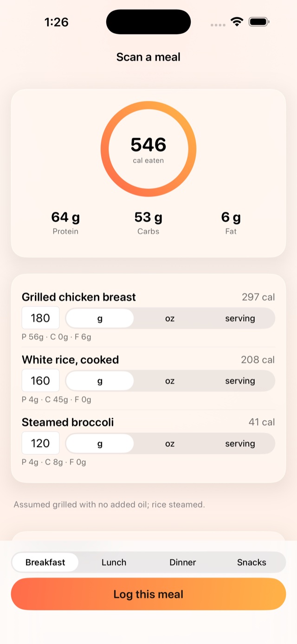
Task: Tap the Grilled chicken breast item name
Action: click(x=79, y=297)
